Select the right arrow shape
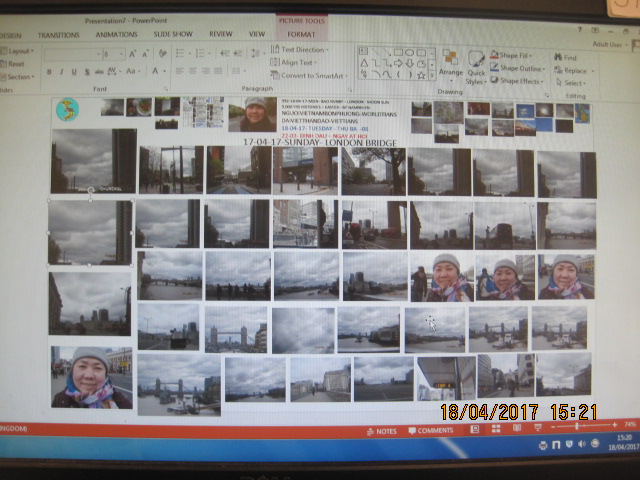 pos(398,63)
